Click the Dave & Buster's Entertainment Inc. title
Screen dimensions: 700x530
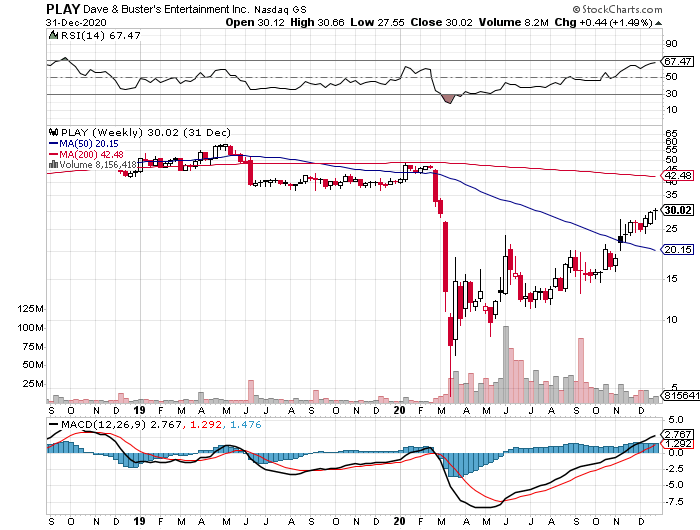click(167, 9)
